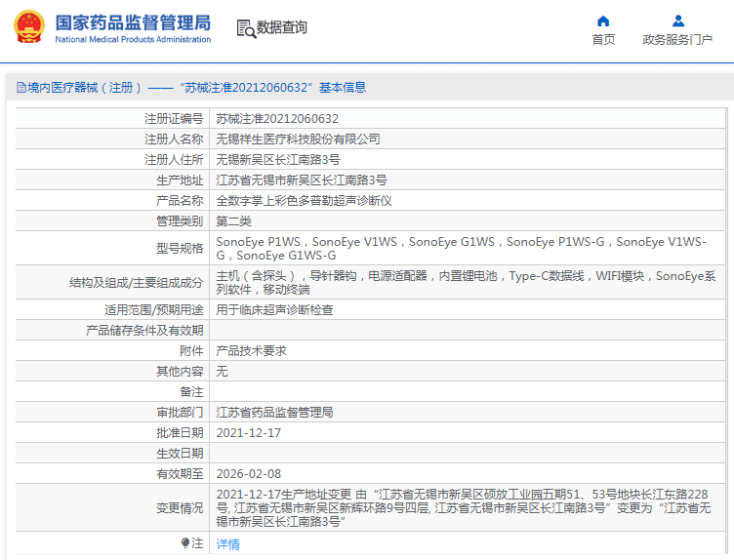Click the 变更情况 change description text

469,508
